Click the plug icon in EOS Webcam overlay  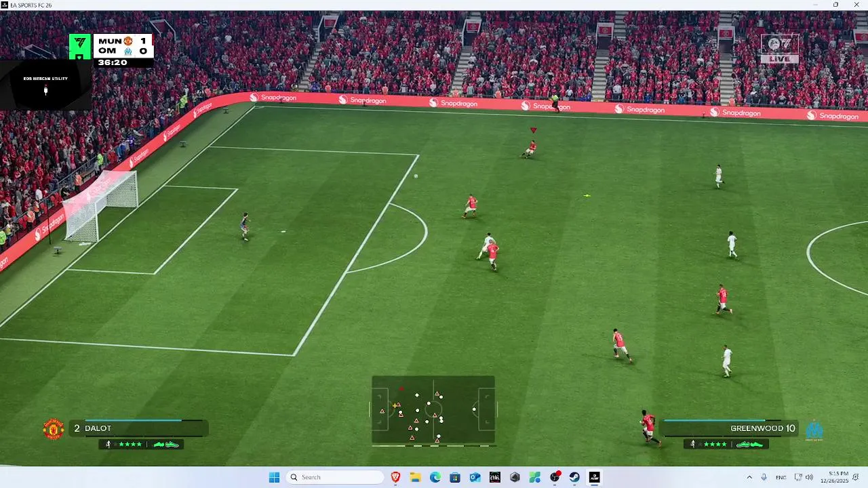[x=45, y=91]
